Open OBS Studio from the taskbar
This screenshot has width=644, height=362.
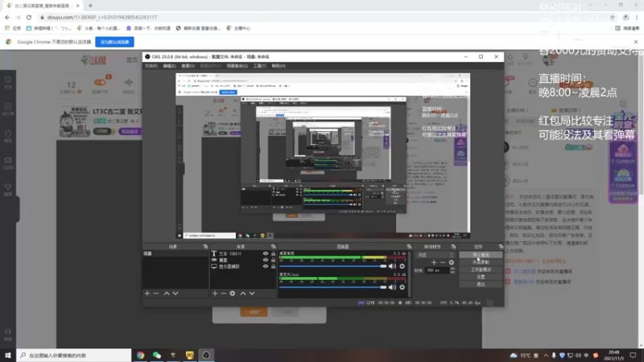pos(206,356)
